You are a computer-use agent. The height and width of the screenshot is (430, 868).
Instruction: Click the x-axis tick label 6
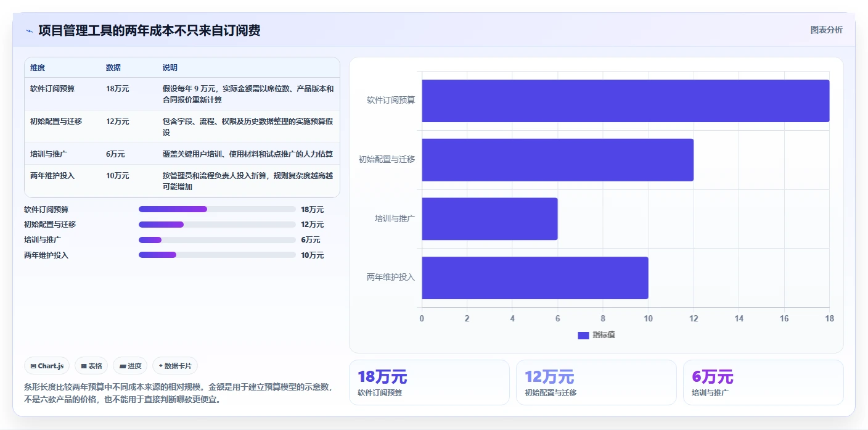pyautogui.click(x=557, y=319)
